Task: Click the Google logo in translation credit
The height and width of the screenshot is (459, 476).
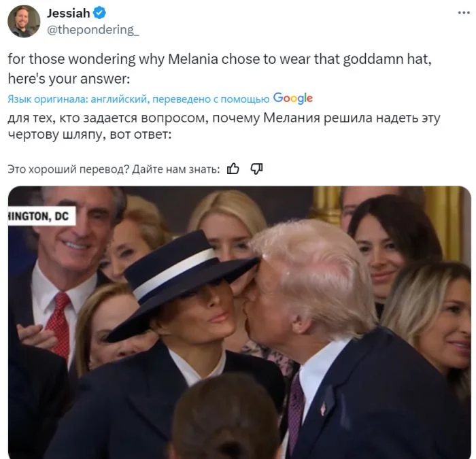Action: [x=292, y=99]
